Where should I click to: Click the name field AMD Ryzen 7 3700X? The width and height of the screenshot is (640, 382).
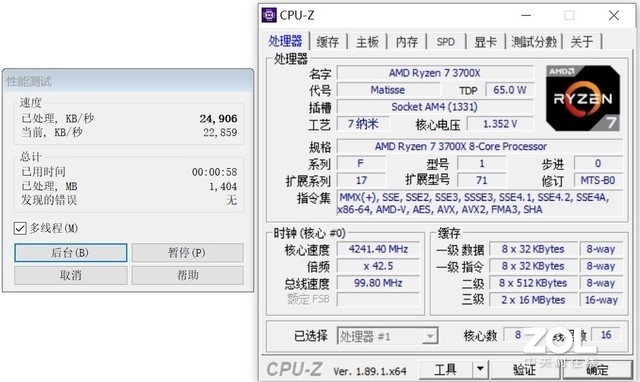435,73
